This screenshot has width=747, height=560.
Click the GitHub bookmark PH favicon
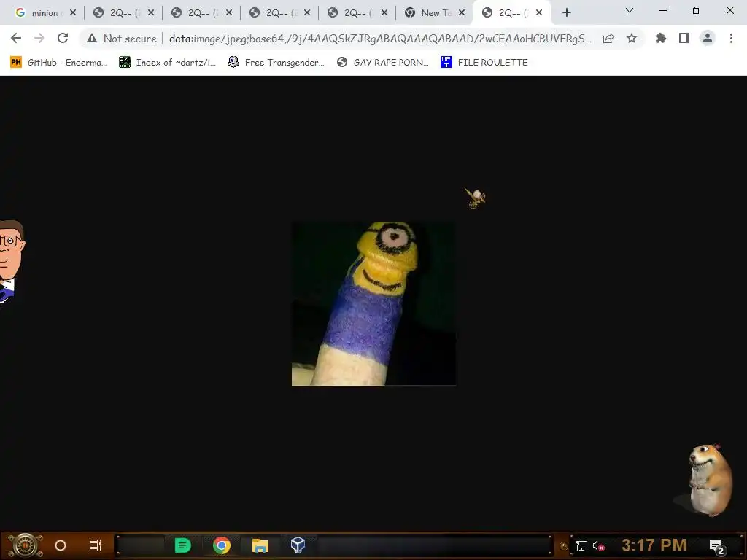[x=16, y=62]
